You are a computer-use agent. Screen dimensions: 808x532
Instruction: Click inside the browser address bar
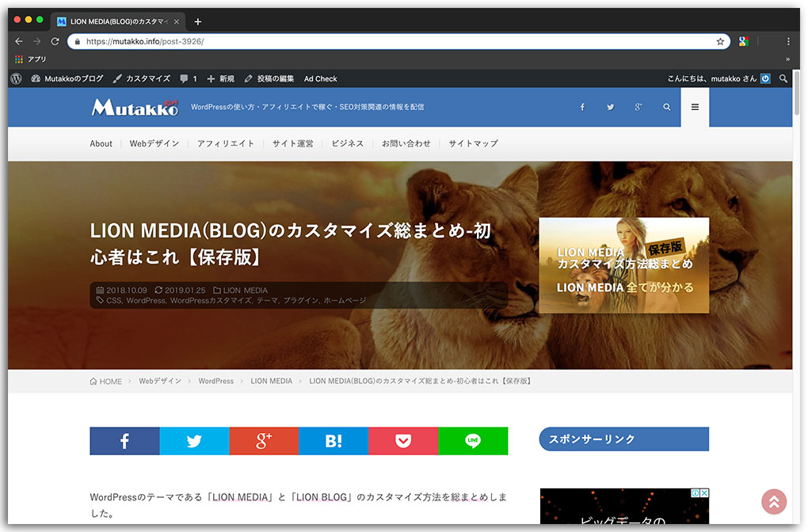click(317, 40)
